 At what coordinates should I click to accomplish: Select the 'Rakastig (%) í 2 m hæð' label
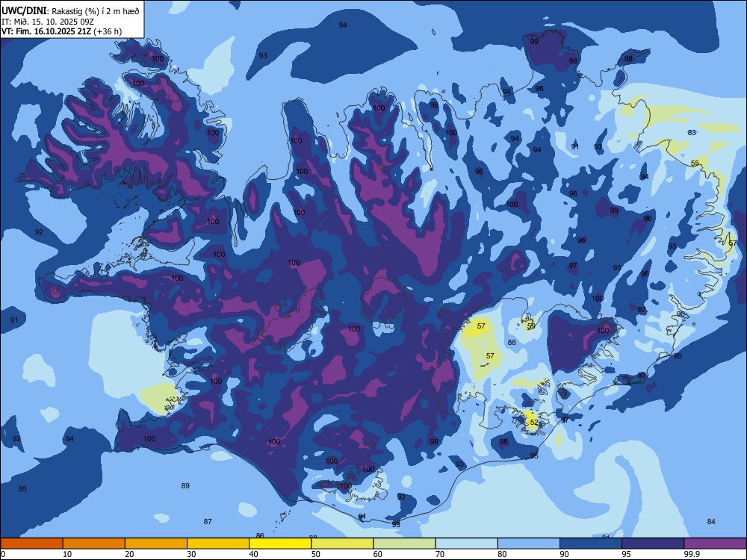(x=96, y=11)
